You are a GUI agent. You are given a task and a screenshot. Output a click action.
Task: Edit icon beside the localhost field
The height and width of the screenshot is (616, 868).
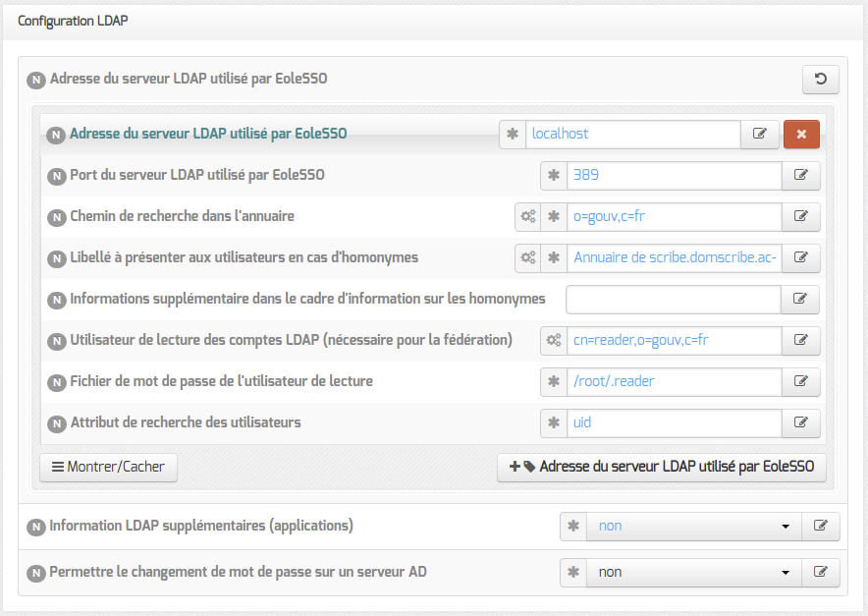[760, 134]
